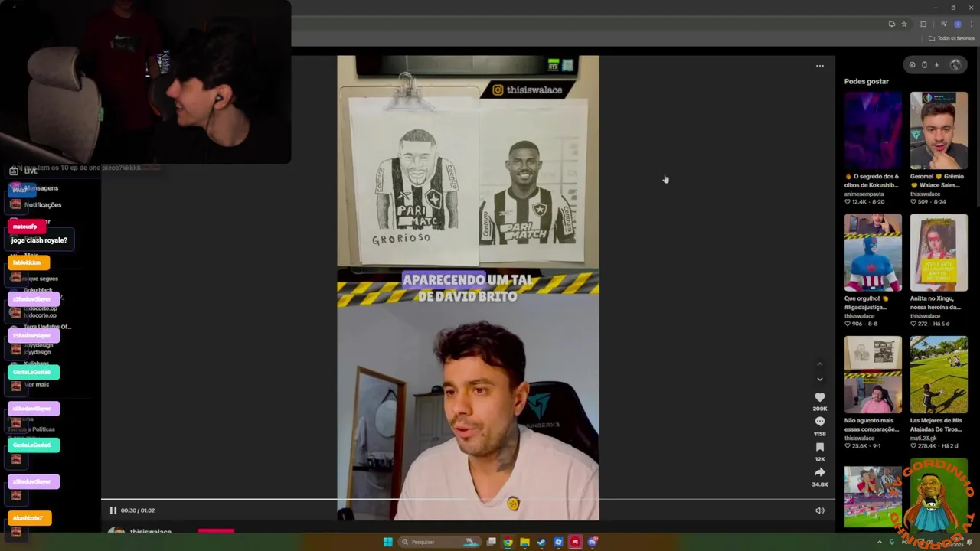Save the video with the bookmark icon
980x551 pixels.
[x=819, y=447]
